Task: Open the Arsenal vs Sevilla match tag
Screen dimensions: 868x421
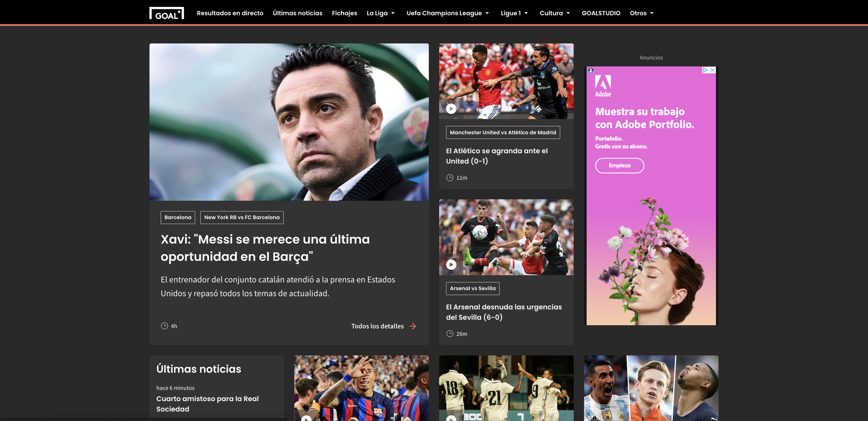Action: [472, 288]
